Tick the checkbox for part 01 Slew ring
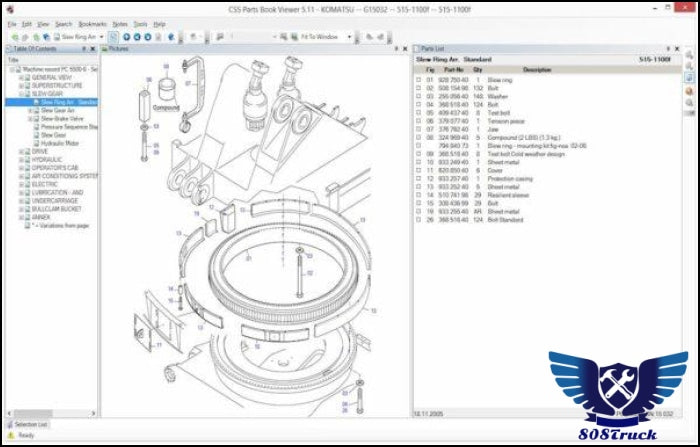The height and width of the screenshot is (447, 700). point(419,78)
